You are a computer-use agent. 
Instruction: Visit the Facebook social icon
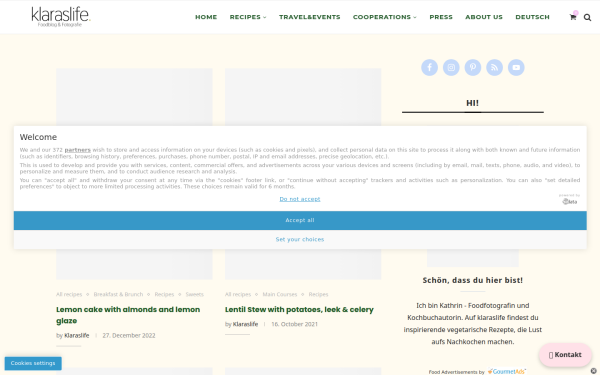pyautogui.click(x=429, y=67)
